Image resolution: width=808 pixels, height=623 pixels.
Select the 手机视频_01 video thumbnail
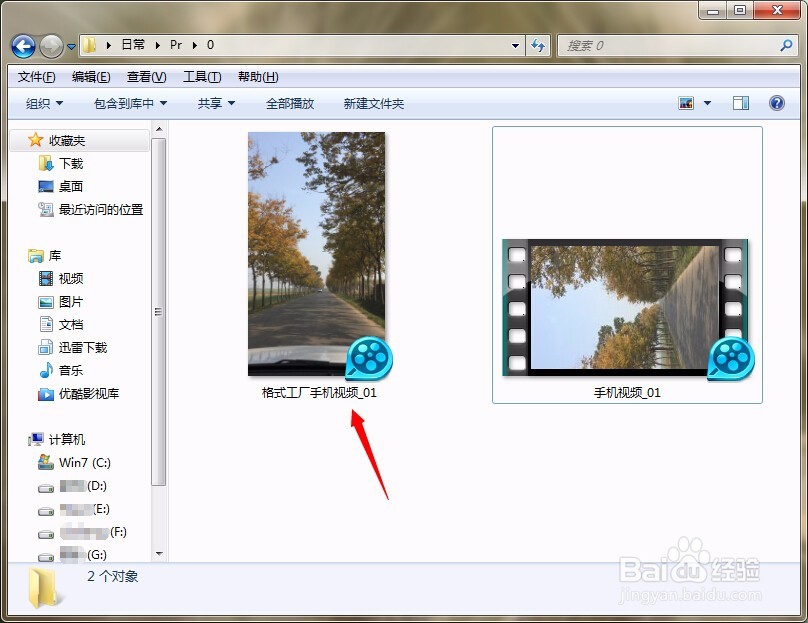pyautogui.click(x=625, y=308)
